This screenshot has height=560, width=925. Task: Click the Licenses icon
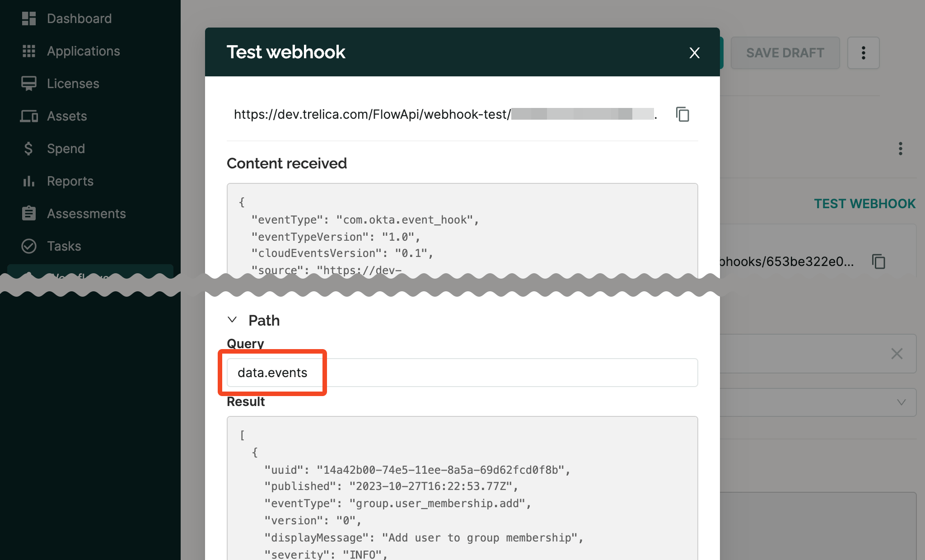click(29, 84)
